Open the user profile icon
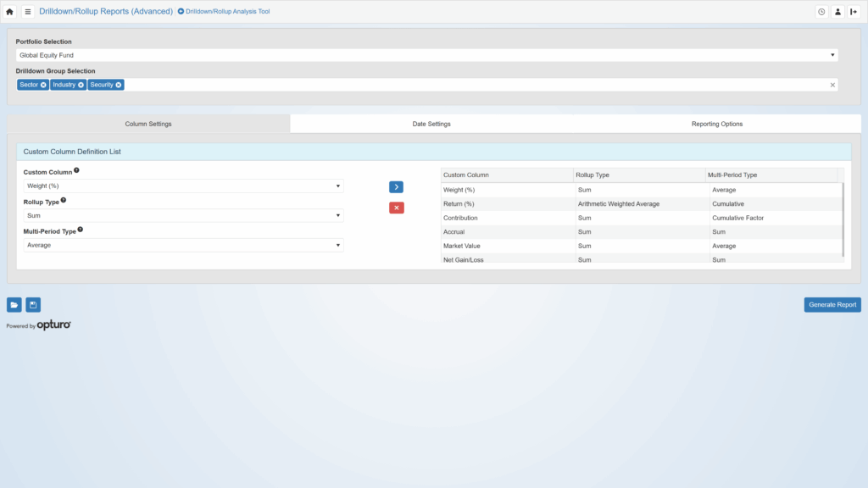 [837, 12]
